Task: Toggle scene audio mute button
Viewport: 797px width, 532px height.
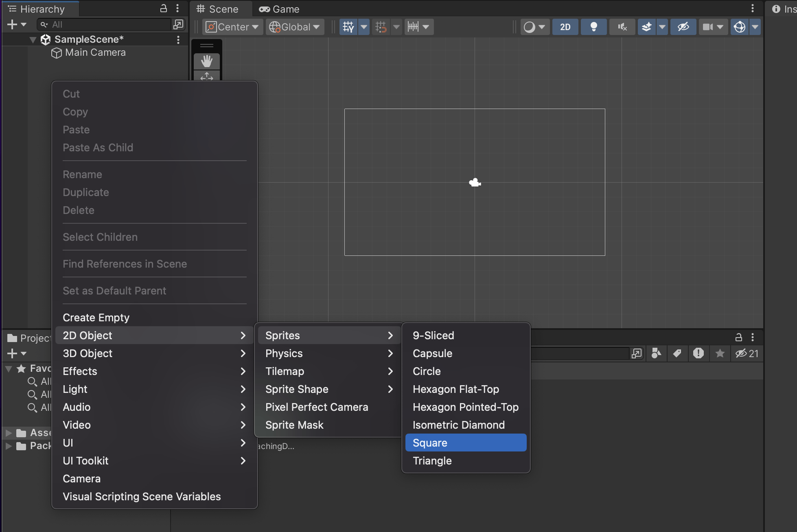Action: (622, 27)
